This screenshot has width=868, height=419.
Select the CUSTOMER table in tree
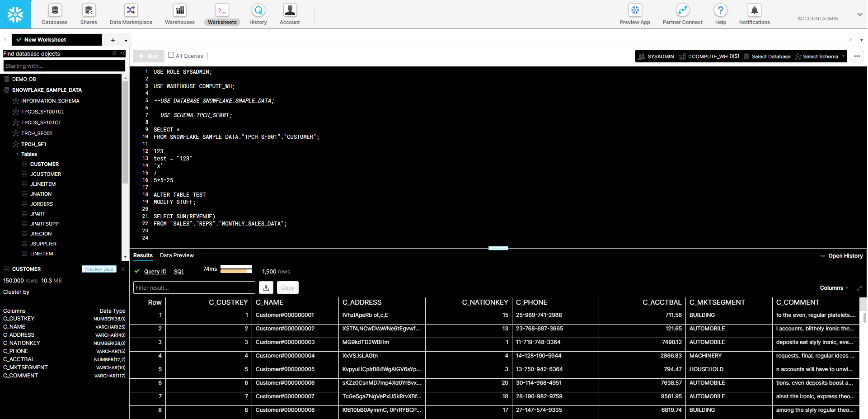coord(44,164)
